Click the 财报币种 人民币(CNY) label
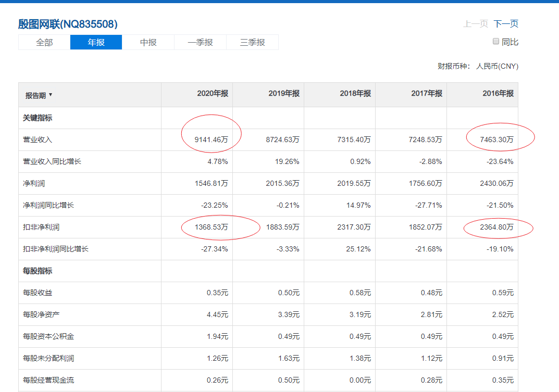Image resolution: width=559 pixels, height=392 pixels. coord(479,67)
